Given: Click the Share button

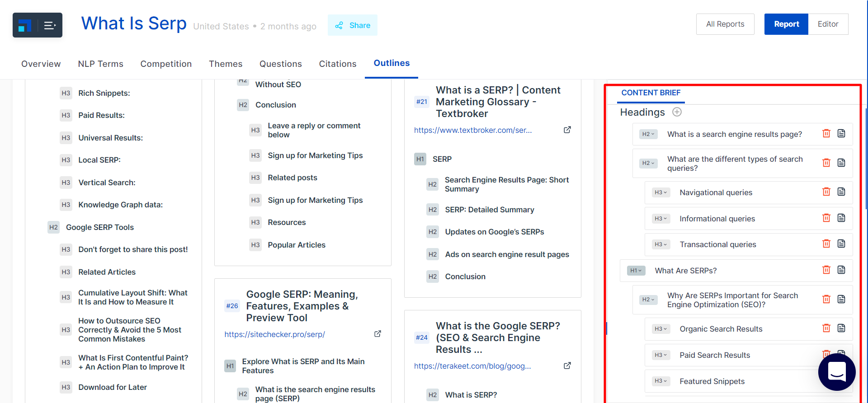Looking at the screenshot, I should tap(353, 25).
